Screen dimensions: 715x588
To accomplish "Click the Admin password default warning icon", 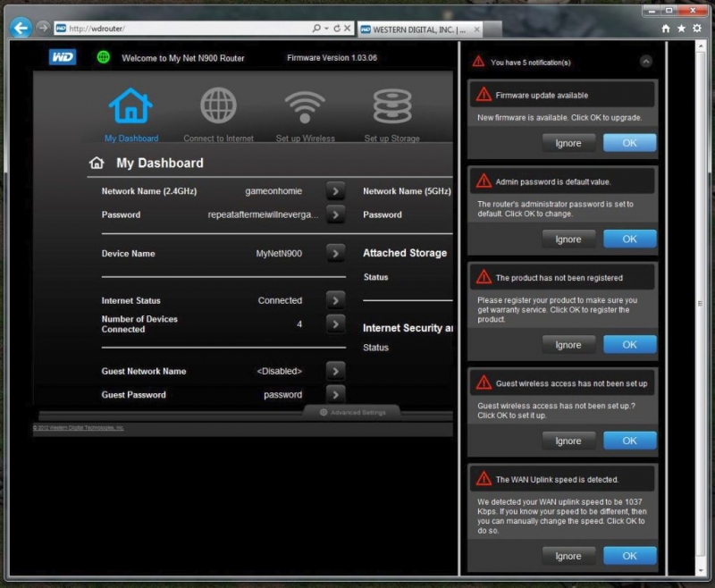I will coord(484,181).
